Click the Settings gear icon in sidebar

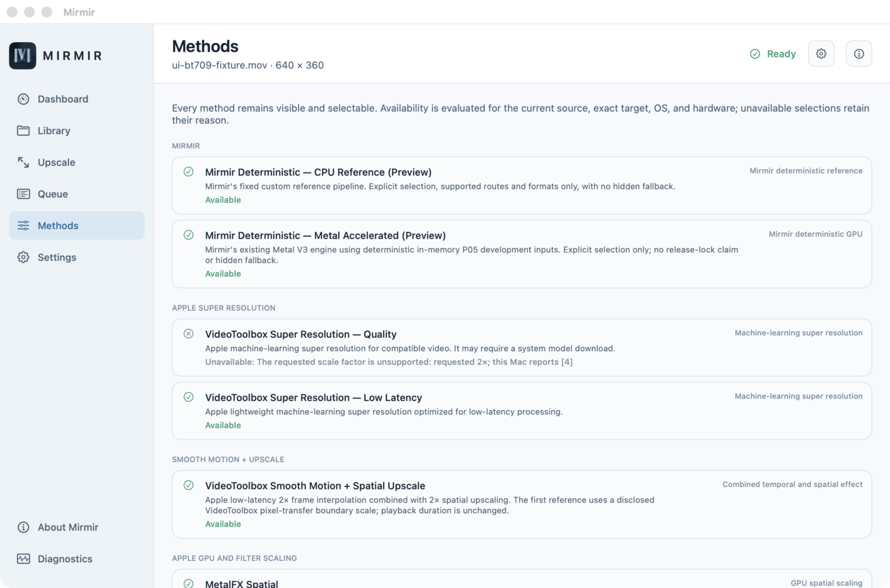[x=23, y=257]
